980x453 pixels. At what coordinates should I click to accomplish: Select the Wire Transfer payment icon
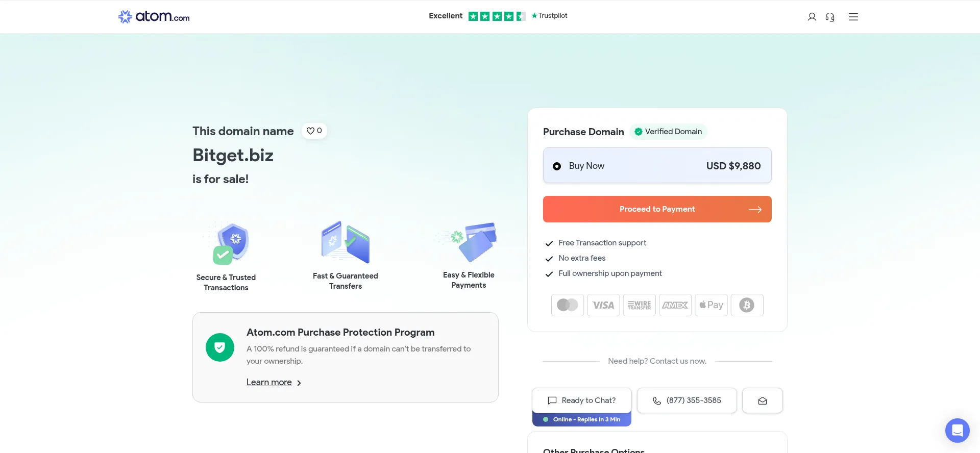point(639,305)
